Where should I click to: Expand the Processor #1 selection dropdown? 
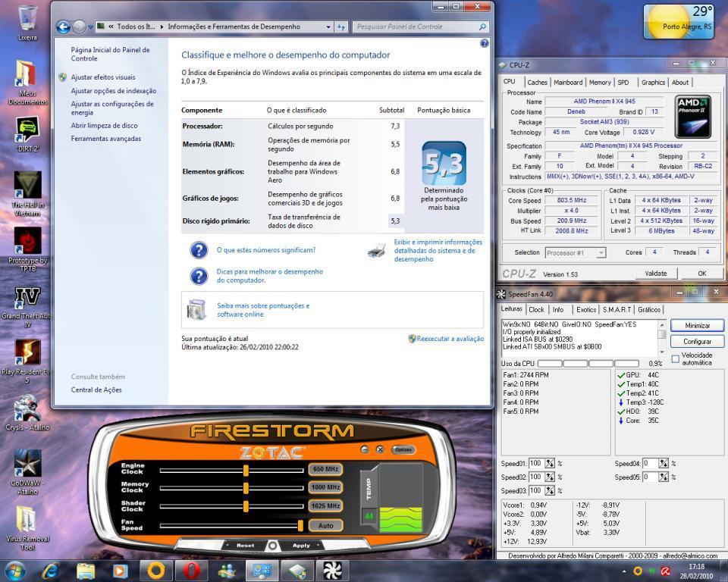click(x=601, y=253)
